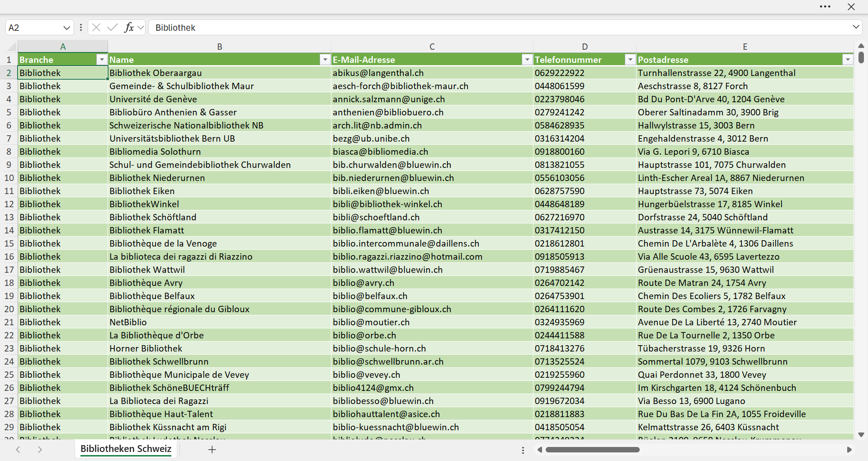Click the next sheet navigation arrow
This screenshot has width=868, height=461.
40,449
